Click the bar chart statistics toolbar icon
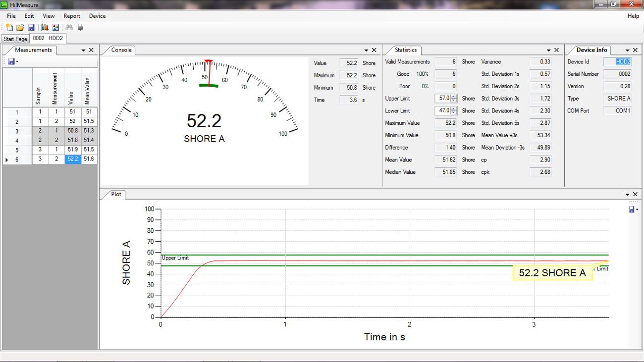This screenshot has width=644, height=362. tap(45, 28)
